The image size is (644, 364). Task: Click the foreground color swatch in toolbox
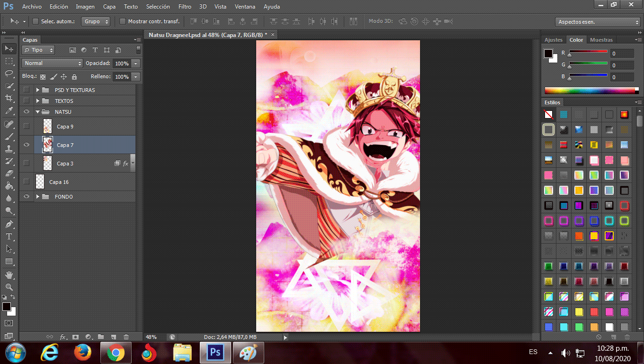pos(7,307)
